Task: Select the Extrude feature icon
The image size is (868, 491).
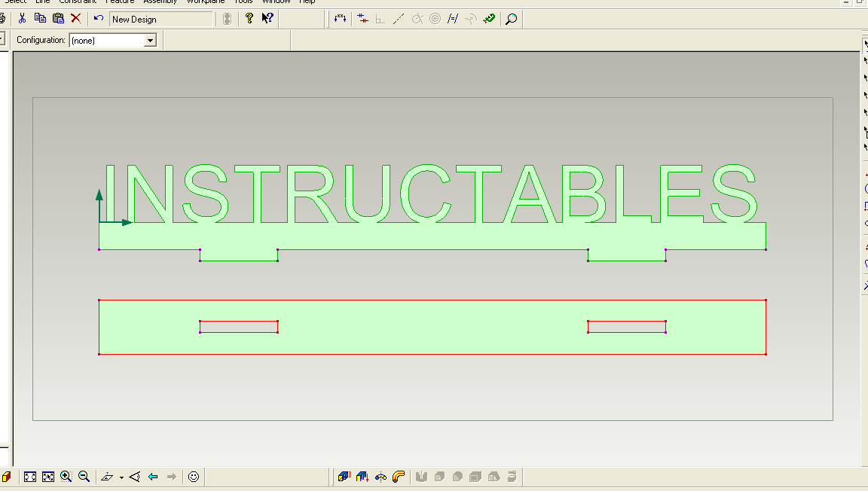Action: click(x=344, y=477)
